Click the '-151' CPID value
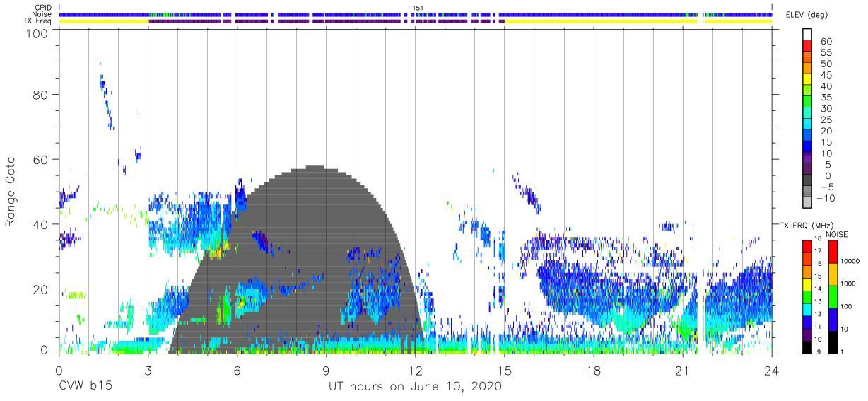 (416, 7)
